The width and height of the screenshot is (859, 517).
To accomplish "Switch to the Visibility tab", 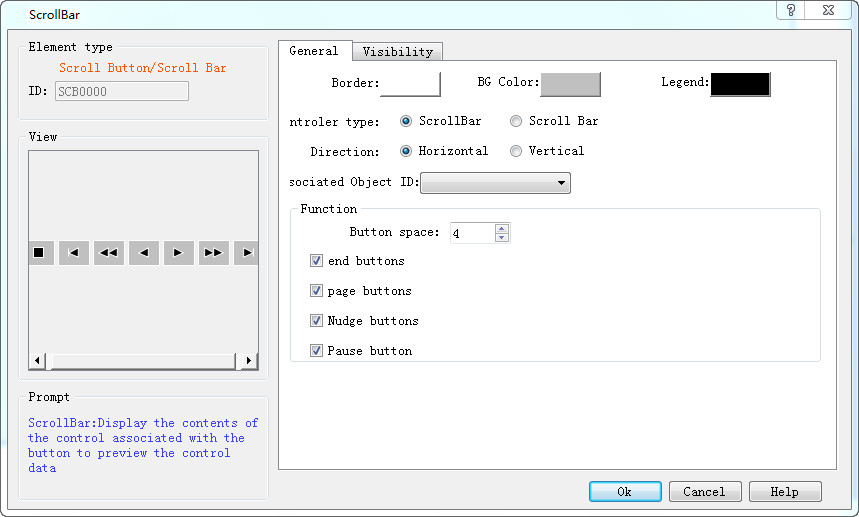I will point(397,51).
